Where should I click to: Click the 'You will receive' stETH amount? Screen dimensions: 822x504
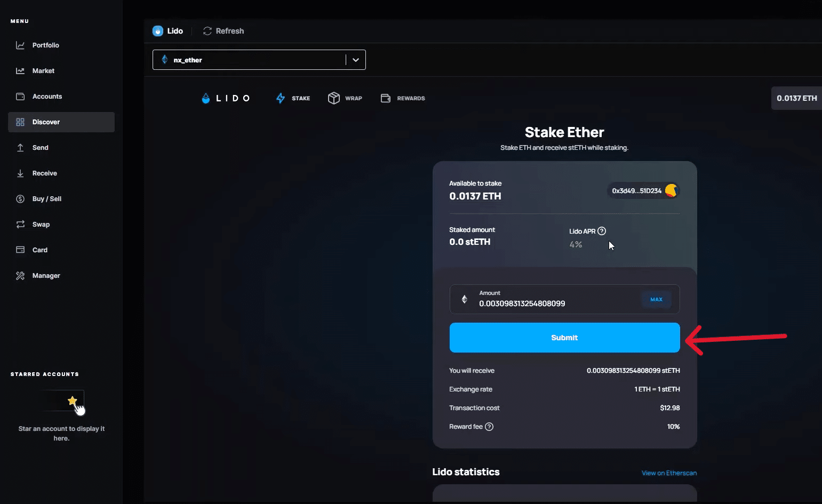click(x=633, y=371)
